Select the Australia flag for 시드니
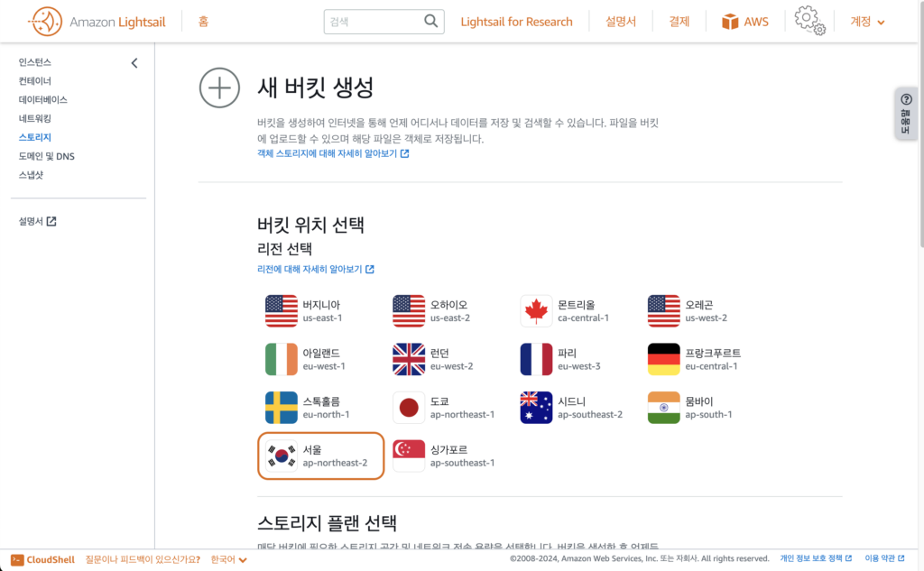 tap(536, 408)
